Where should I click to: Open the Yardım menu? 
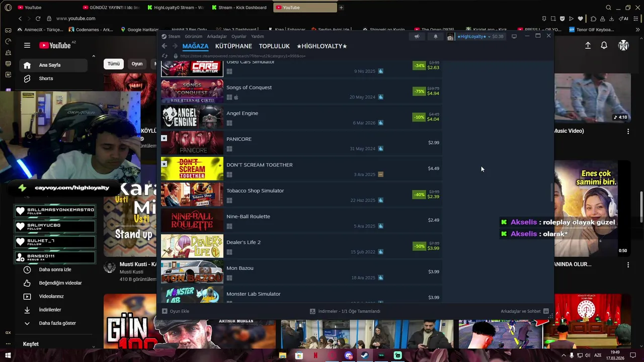pos(258,36)
